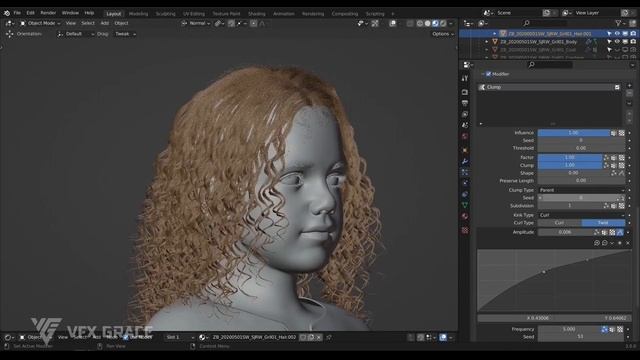Click the outliner filter funnel icon
This screenshot has width=640, height=360.
(618, 23)
